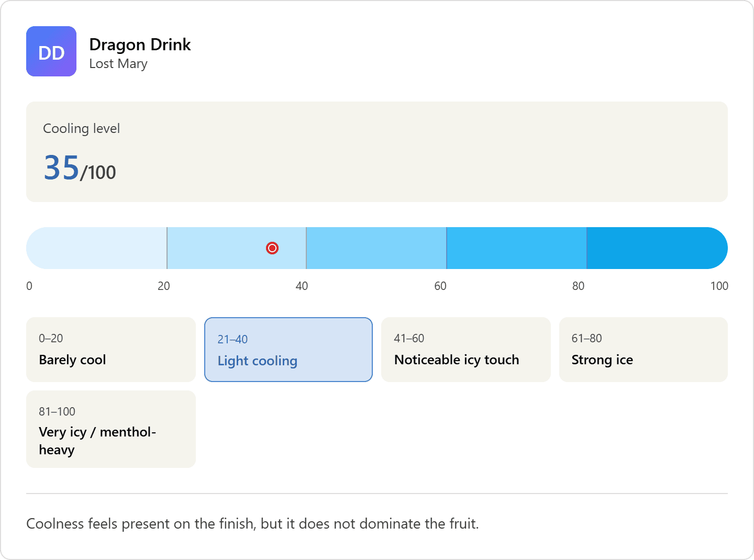
Task: Click the lightest 0–20 bar segment
Action: pyautogui.click(x=97, y=248)
